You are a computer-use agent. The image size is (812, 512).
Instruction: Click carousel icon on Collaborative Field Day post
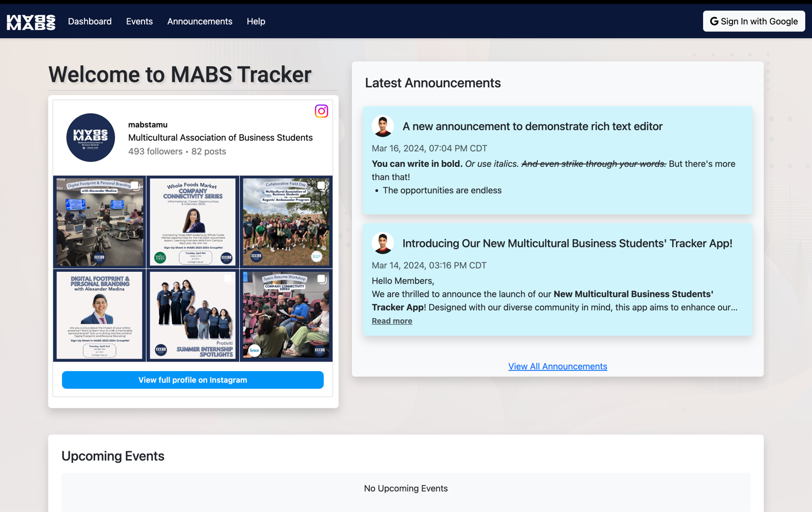pos(321,186)
